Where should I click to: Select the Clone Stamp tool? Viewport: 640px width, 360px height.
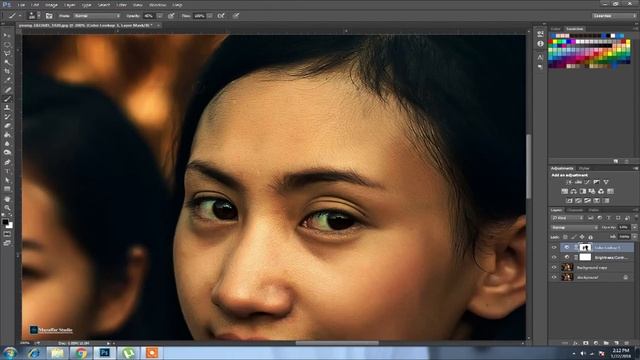(x=7, y=108)
